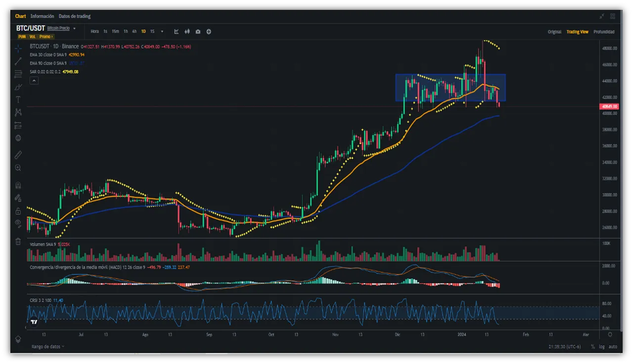The image size is (633, 364).
Task: Click the PoW tag
Action: pos(22,37)
